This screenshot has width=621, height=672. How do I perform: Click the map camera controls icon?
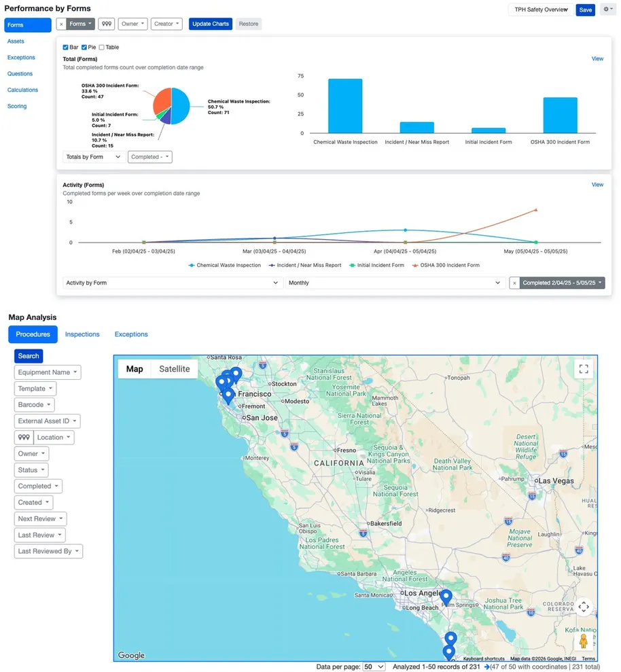(583, 607)
